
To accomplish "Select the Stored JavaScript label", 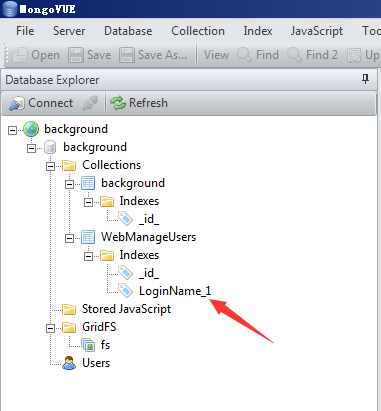I will (126, 309).
